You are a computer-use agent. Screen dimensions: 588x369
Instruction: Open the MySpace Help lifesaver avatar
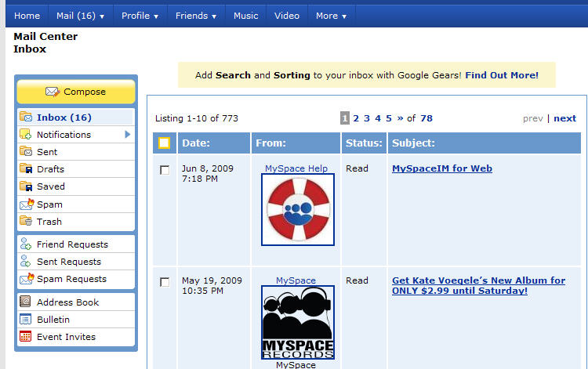(298, 209)
